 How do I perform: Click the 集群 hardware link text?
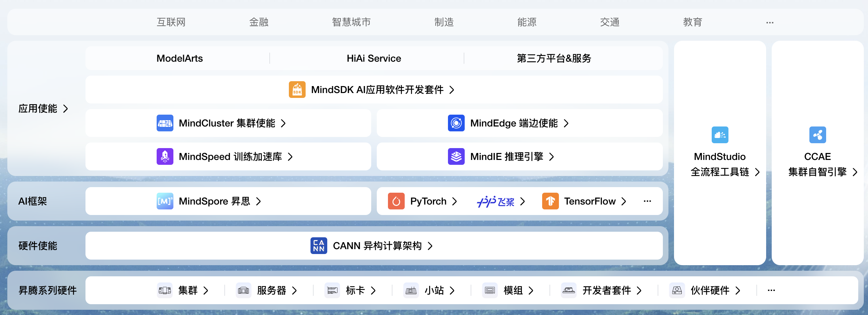[x=188, y=290]
